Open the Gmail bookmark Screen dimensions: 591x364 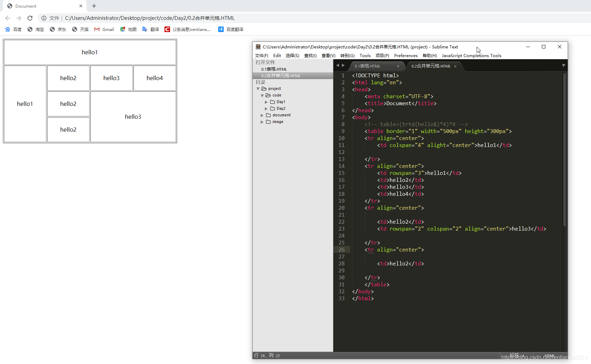click(104, 29)
